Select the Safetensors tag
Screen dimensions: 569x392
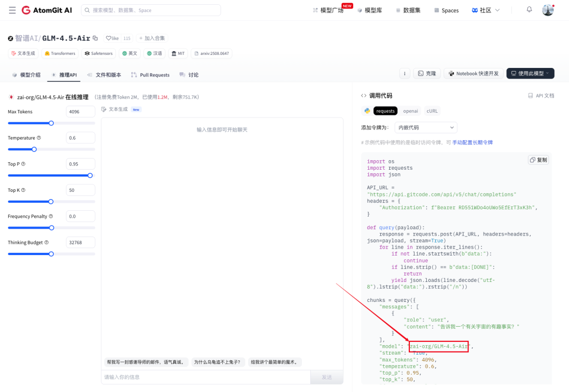pyautogui.click(x=99, y=53)
